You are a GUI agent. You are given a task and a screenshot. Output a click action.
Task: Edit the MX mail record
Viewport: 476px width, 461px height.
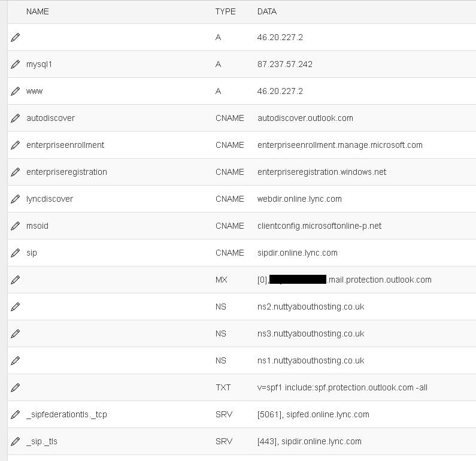click(x=15, y=280)
